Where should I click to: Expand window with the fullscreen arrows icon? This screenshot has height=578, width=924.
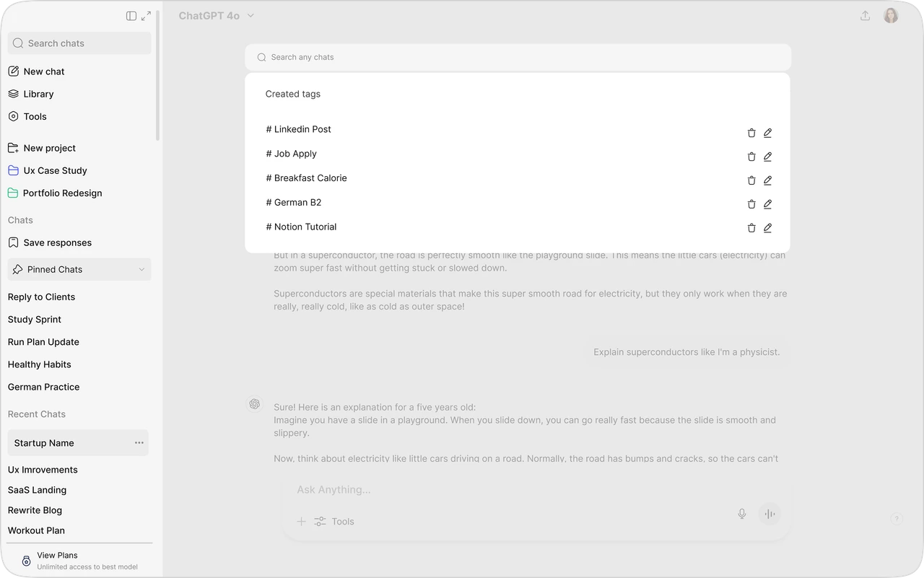147,16
